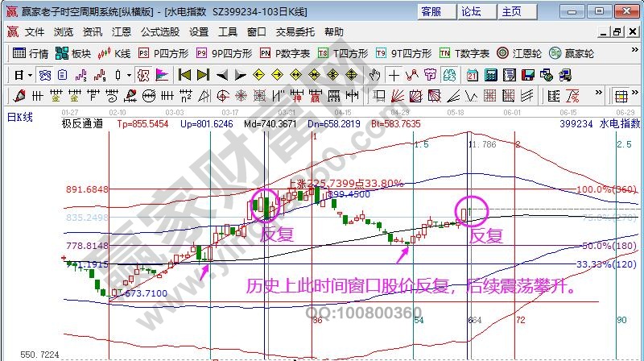Screen dimensions: 644x361
Task: Select the hand pan tool
Action: [374, 75]
